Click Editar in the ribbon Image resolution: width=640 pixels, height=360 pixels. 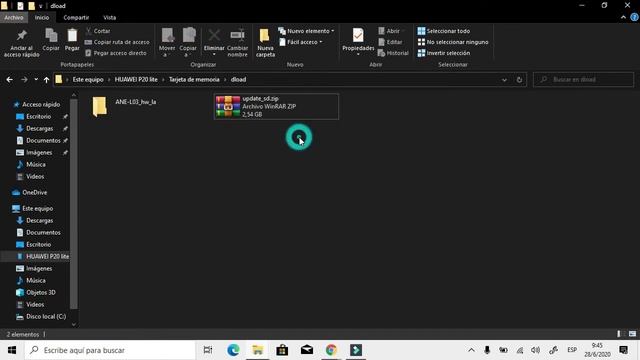[x=390, y=42]
